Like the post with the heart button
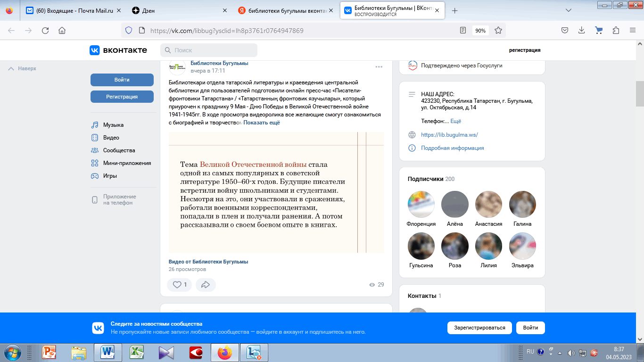This screenshot has height=362, width=644. [x=179, y=285]
